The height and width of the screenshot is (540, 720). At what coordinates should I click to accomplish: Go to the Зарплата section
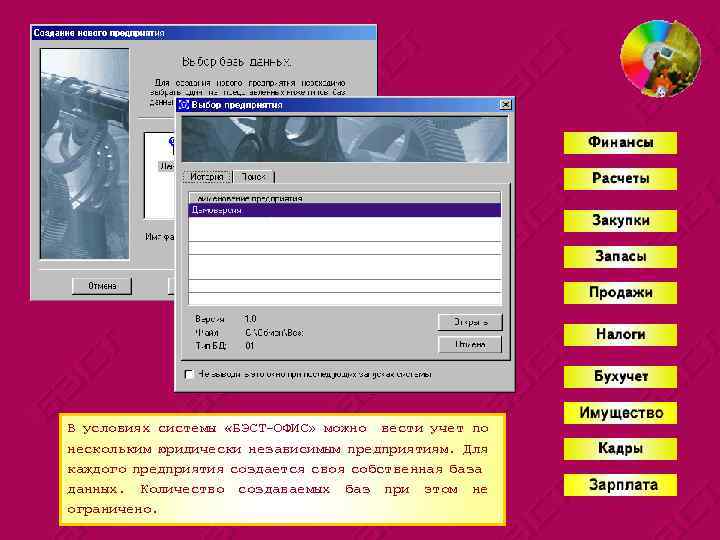click(620, 485)
